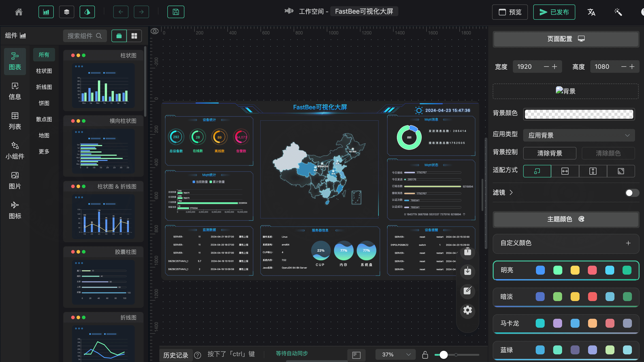Save the project with disk icon
The width and height of the screenshot is (644, 362).
(x=176, y=12)
